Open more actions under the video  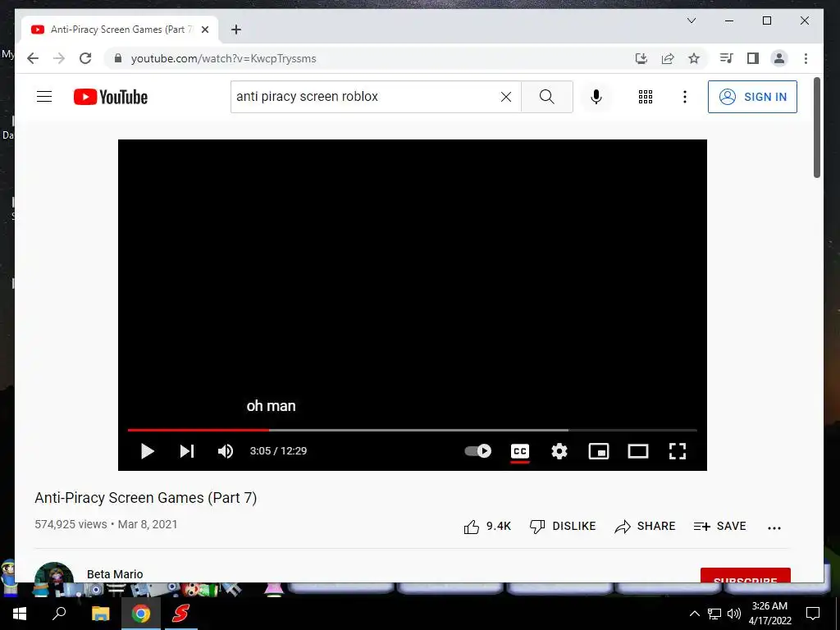coord(774,527)
